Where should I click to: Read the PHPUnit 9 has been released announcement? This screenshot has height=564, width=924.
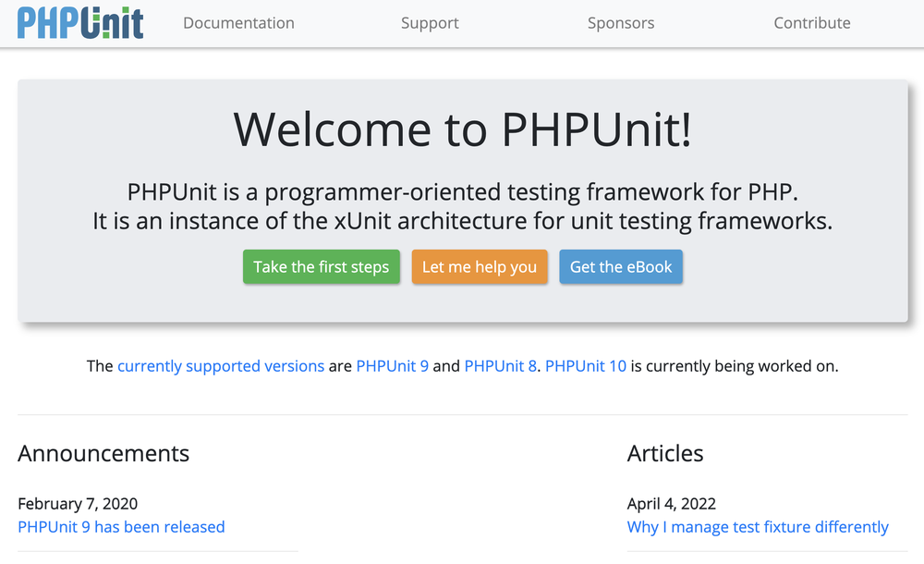pos(121,527)
